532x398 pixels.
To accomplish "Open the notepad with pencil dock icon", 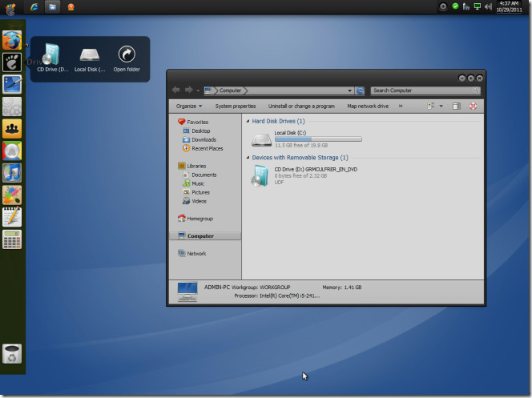I will (x=12, y=217).
